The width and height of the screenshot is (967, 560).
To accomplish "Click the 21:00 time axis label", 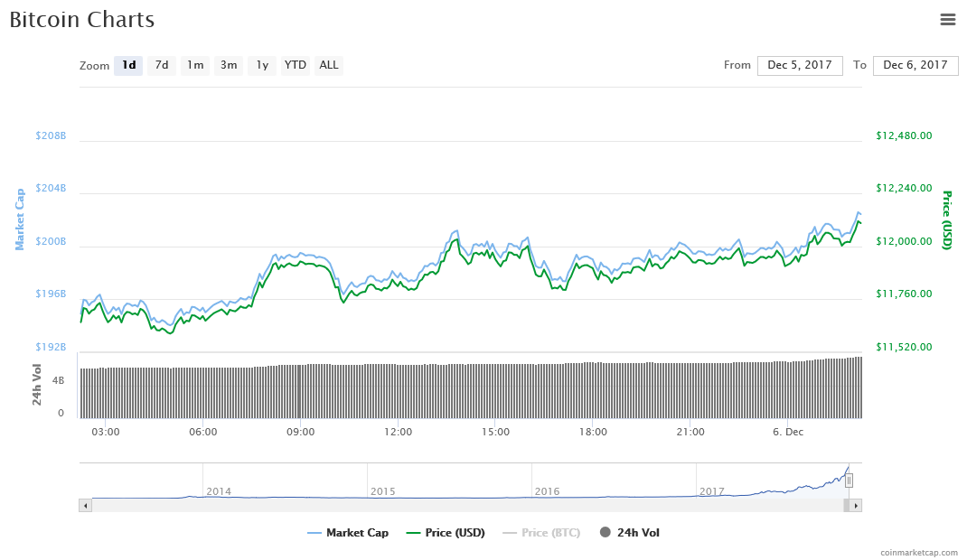I will point(690,432).
